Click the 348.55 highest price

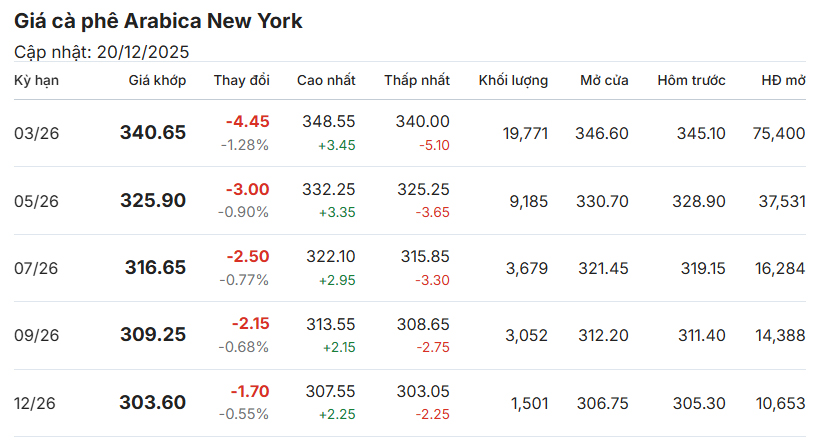click(x=329, y=121)
